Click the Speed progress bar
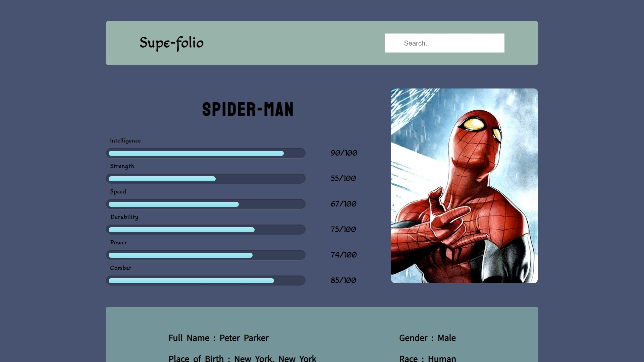Screen dimensions: 644x362 (x=206, y=204)
